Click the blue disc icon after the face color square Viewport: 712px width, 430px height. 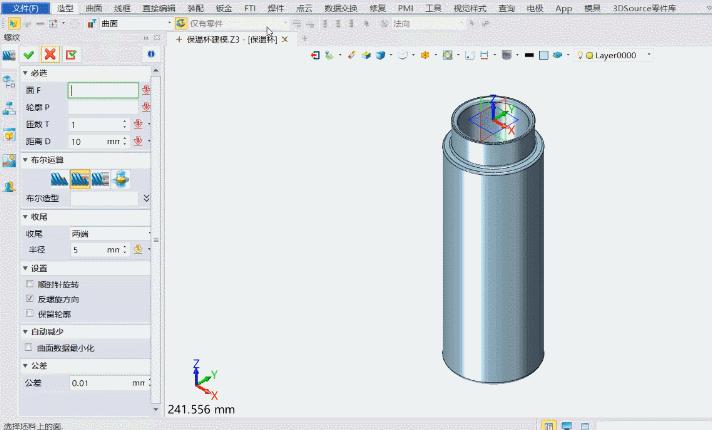click(x=558, y=55)
